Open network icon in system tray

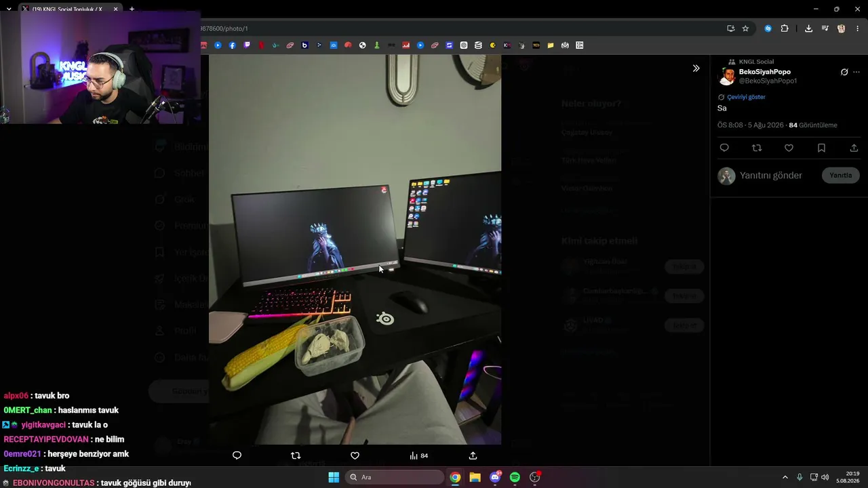coord(814,477)
